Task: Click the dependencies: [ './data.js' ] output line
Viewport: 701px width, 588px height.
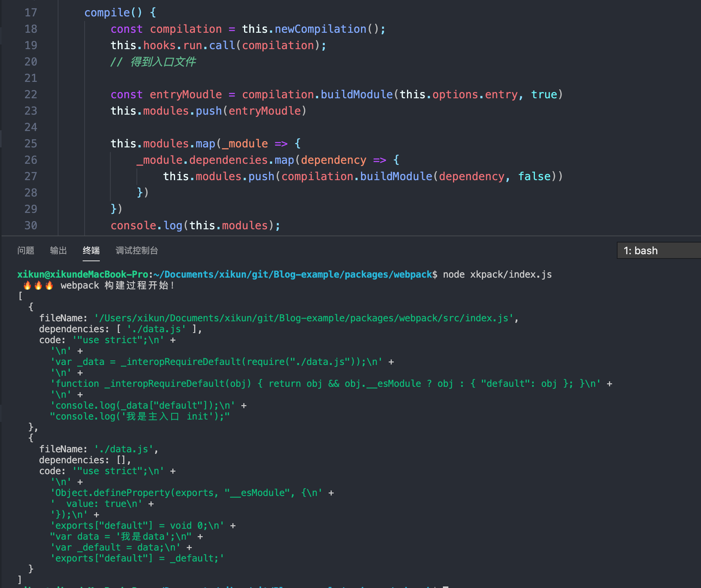Action: [x=120, y=329]
